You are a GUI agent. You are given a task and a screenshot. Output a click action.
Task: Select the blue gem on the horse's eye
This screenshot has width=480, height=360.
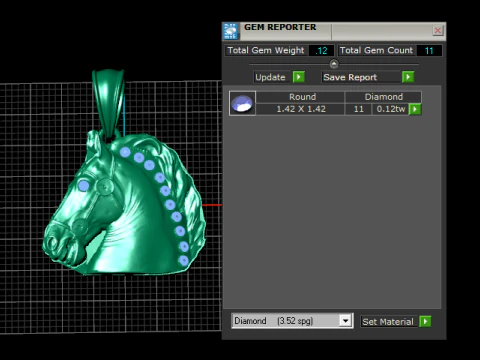(x=83, y=186)
